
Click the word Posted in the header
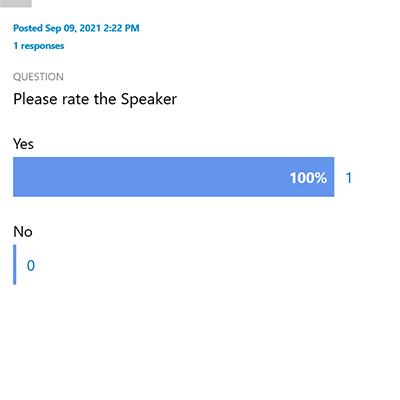[28, 28]
